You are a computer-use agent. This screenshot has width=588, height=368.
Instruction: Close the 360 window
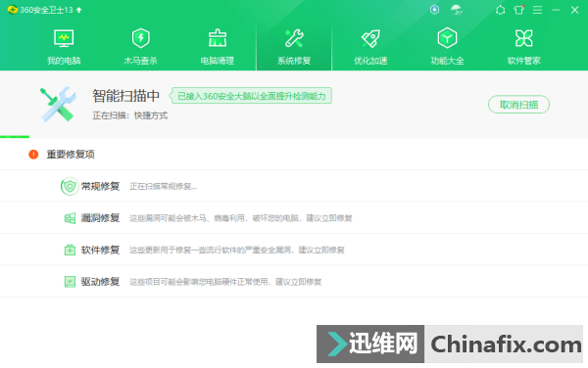pos(574,10)
